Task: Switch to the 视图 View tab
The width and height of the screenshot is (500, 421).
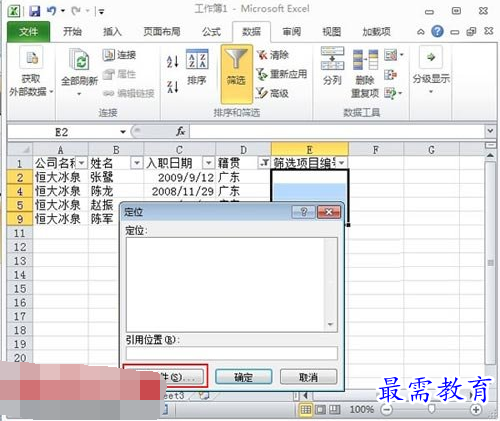Action: 332,32
